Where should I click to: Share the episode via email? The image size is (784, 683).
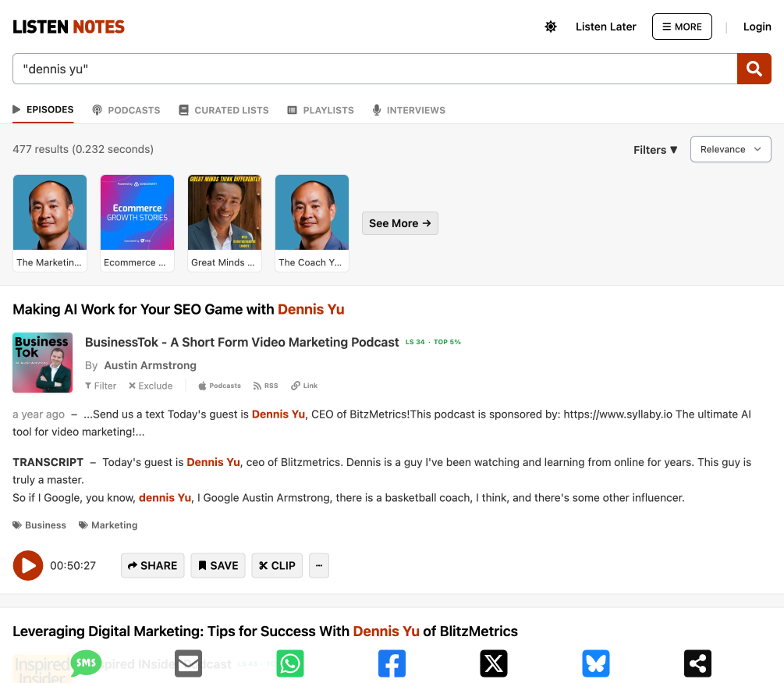188,663
